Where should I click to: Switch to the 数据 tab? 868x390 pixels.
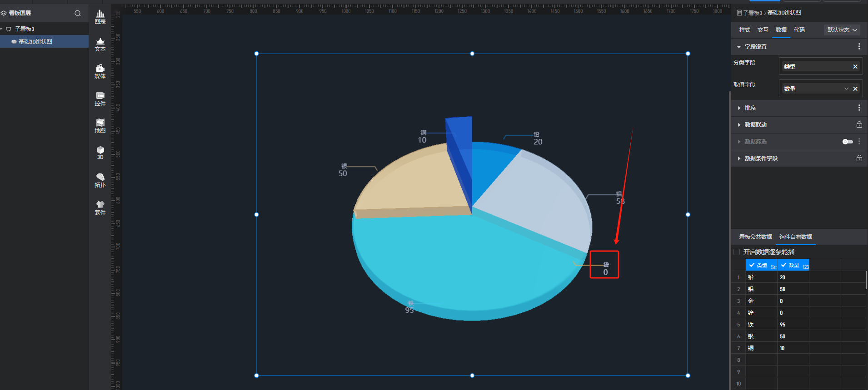tap(781, 30)
